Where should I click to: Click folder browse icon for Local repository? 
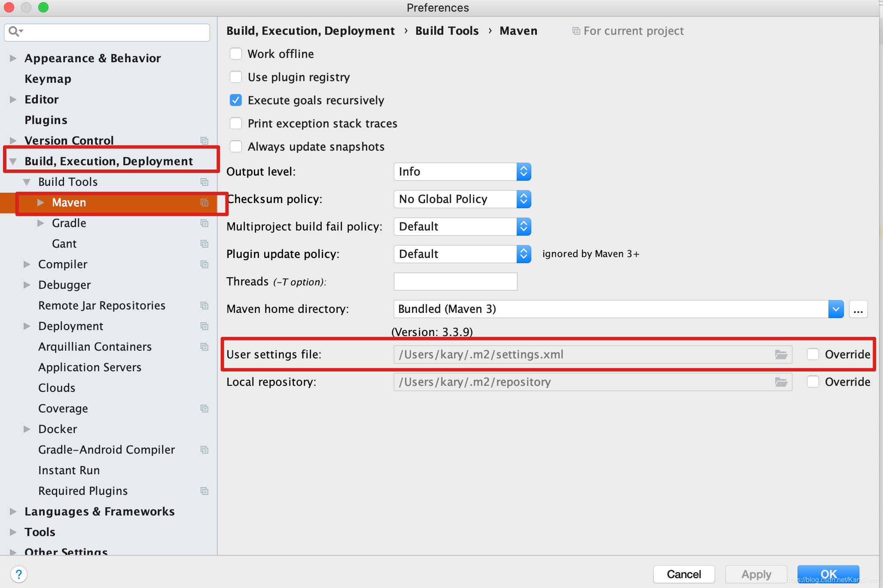point(781,382)
